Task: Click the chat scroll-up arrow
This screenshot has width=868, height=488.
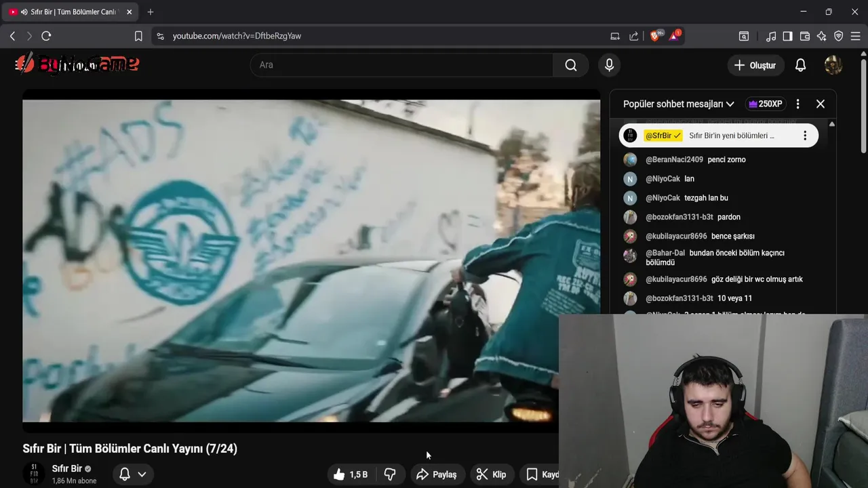Action: (x=832, y=124)
